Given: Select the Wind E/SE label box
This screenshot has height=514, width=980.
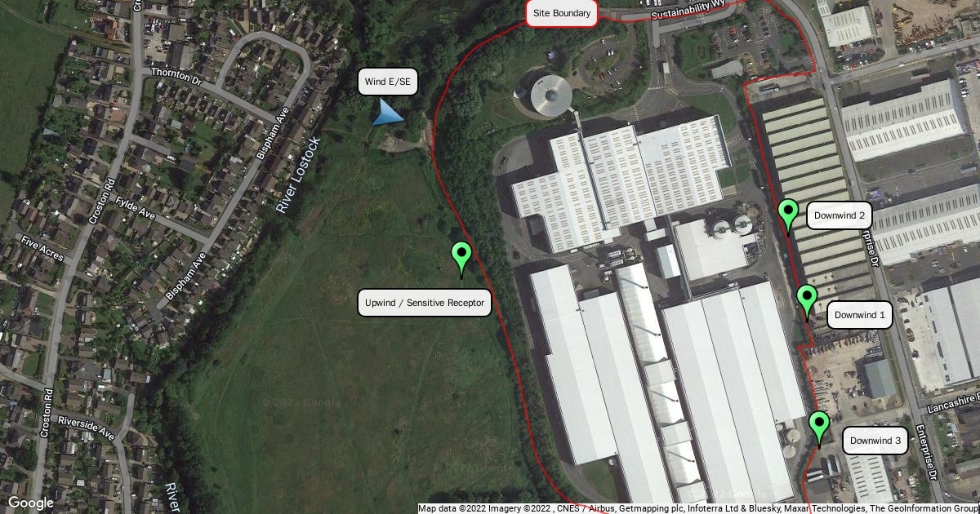Looking at the screenshot, I should (x=387, y=82).
